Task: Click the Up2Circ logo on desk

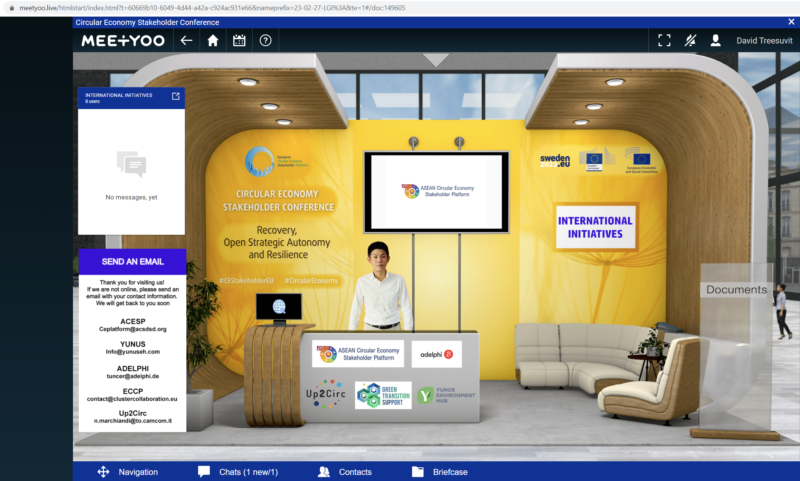Action: [324, 393]
